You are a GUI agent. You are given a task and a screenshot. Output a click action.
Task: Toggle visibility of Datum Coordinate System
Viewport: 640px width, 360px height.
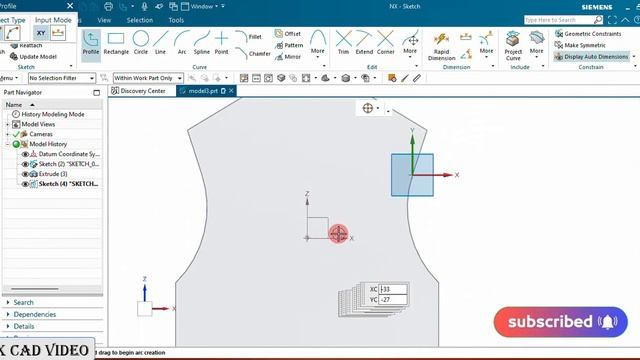point(25,154)
